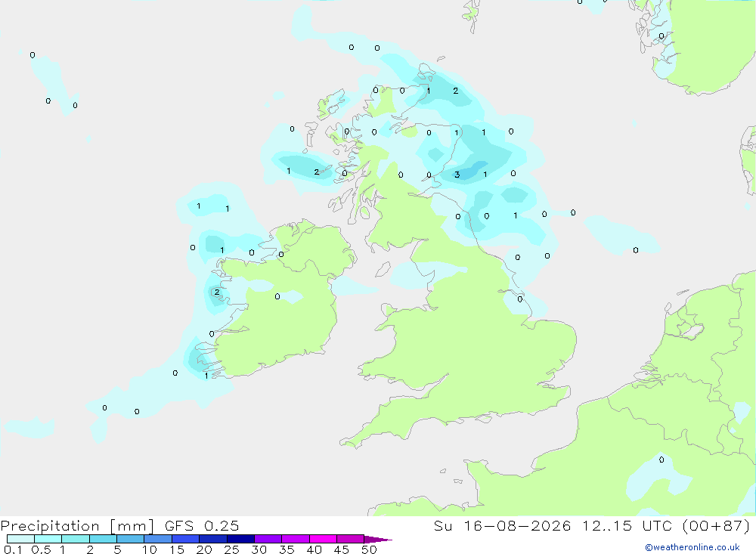Image resolution: width=756 pixels, height=554 pixels.
Task: Pick the 15–20 mm legend swatch
Action: click(186, 539)
